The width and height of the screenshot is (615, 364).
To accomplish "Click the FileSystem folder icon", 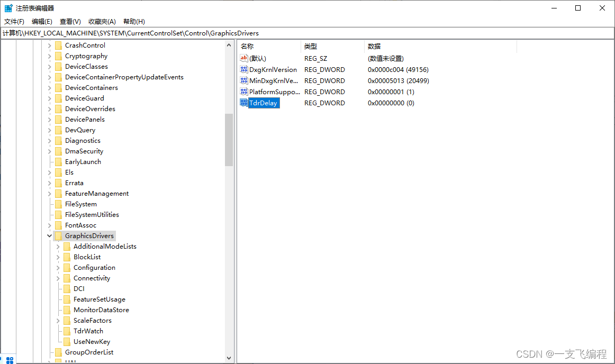I will point(58,204).
